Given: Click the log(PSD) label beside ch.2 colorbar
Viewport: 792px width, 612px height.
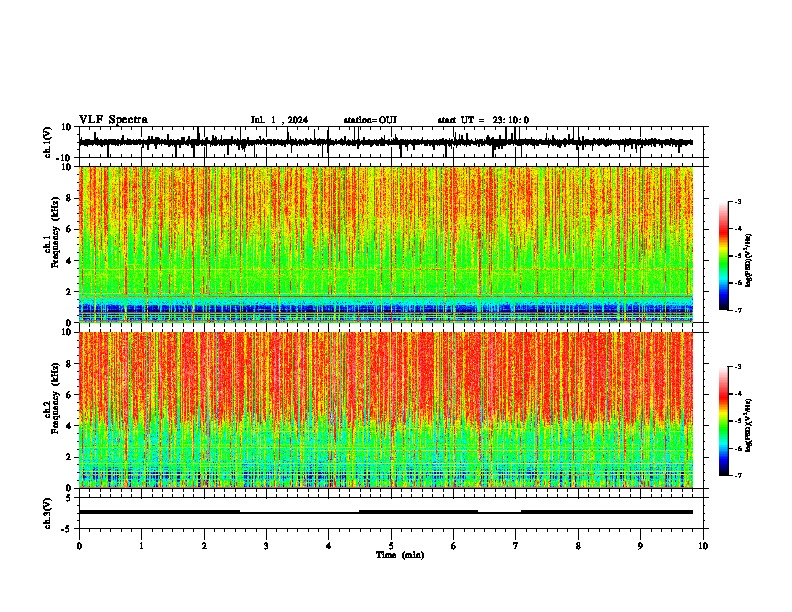Looking at the screenshot, I should (x=749, y=425).
